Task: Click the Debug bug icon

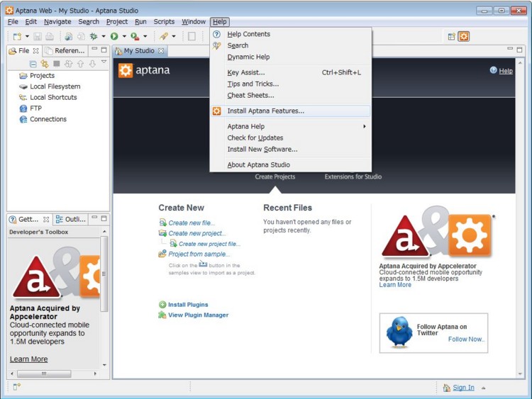Action: 94,36
